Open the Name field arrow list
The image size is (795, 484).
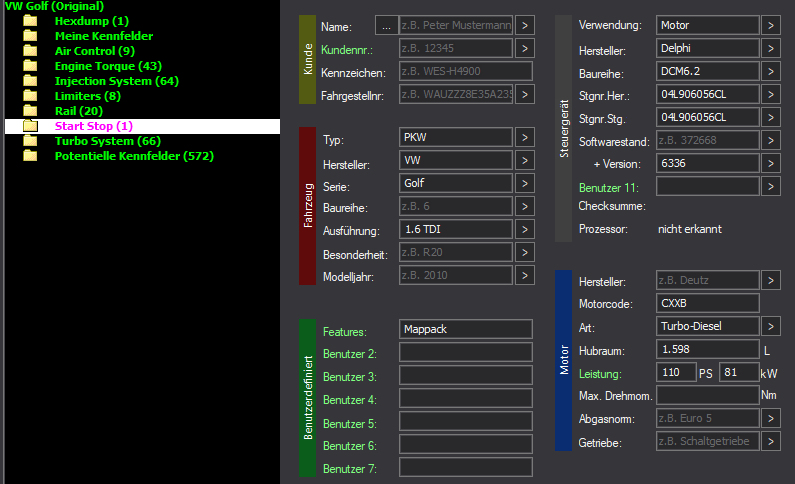pos(525,25)
